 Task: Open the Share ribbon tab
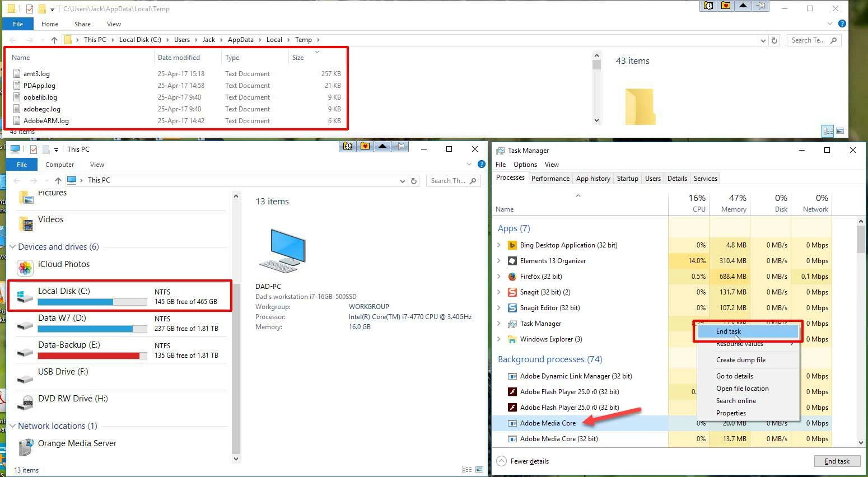(82, 24)
